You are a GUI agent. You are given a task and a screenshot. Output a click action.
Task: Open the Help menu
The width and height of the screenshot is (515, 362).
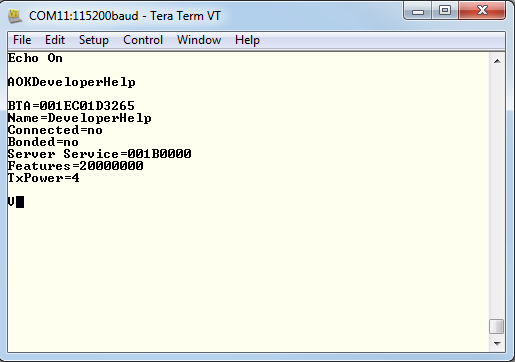click(247, 40)
